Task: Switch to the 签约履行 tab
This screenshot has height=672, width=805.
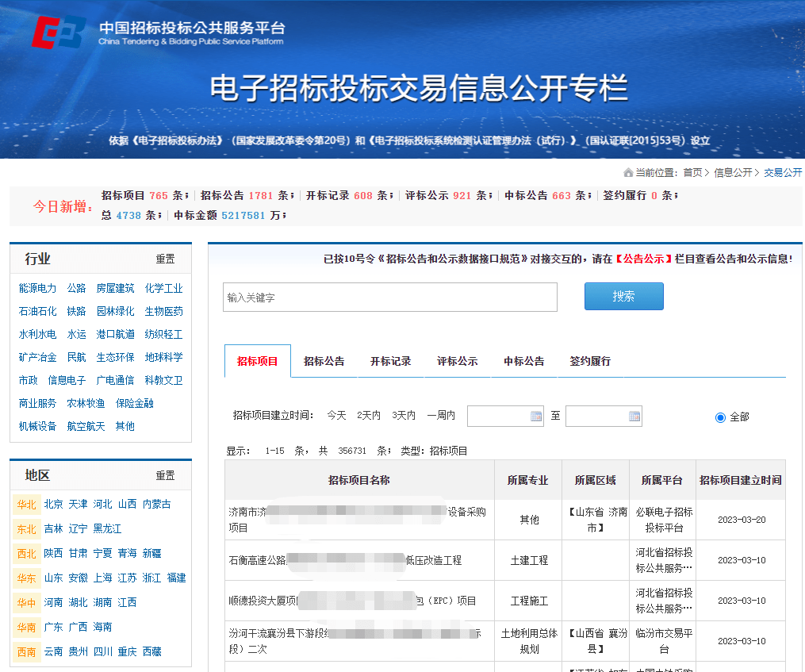Action: click(x=590, y=361)
